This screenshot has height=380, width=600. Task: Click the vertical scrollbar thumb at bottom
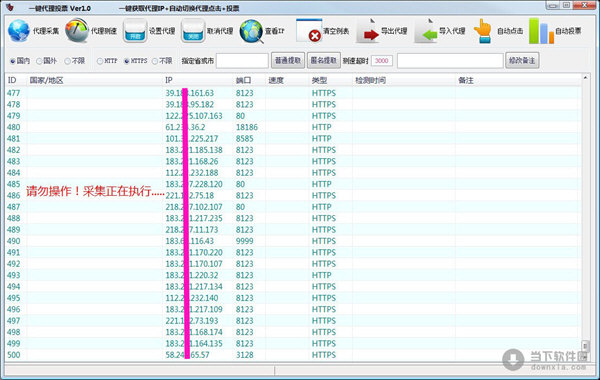tap(585, 346)
